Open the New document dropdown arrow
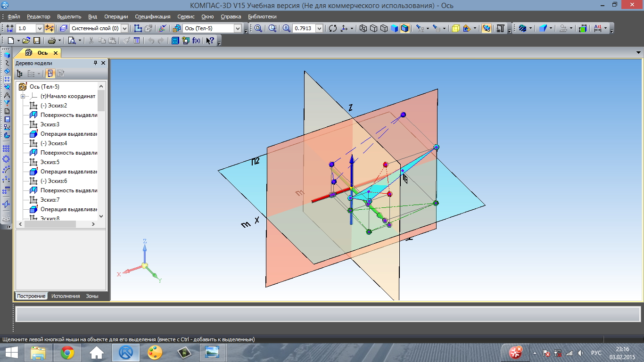 [x=18, y=41]
